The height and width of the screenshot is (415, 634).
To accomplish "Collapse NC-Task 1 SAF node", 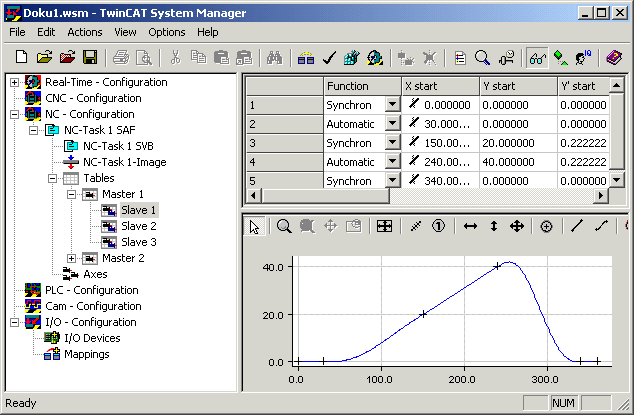I will pyautogui.click(x=34, y=130).
